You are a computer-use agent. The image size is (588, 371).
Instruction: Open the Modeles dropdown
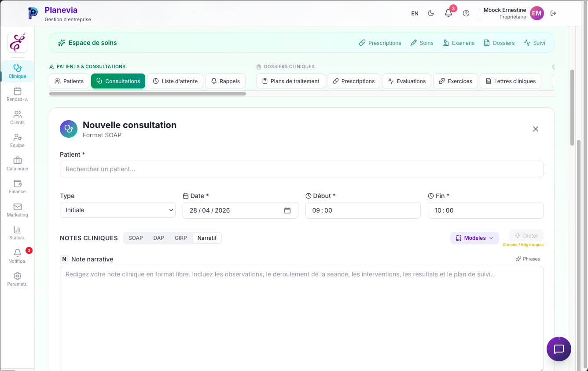[474, 238]
